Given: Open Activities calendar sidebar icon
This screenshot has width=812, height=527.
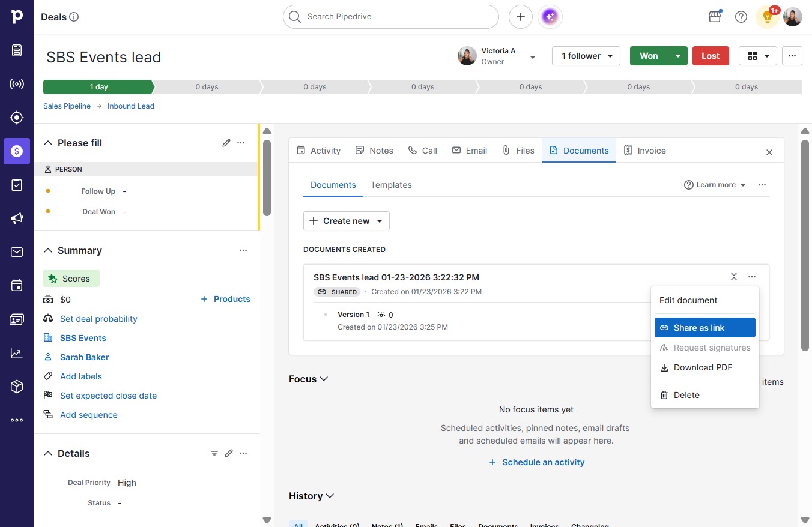Looking at the screenshot, I should (17, 286).
